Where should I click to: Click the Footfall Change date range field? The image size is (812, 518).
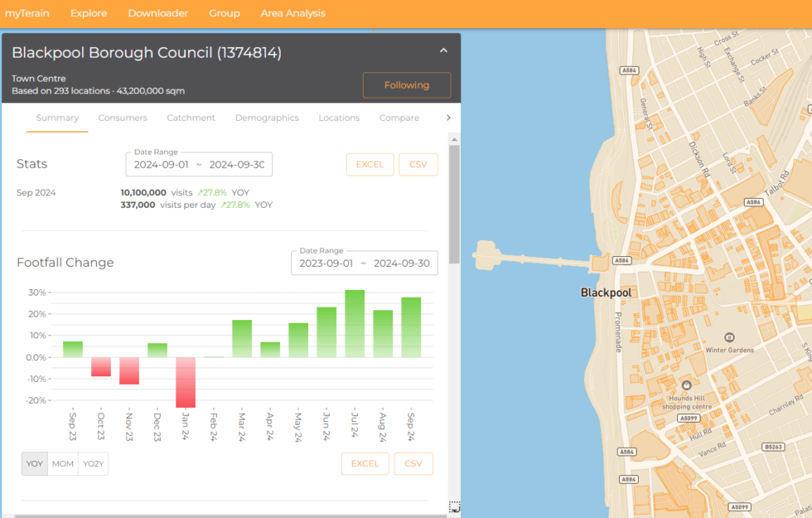365,264
